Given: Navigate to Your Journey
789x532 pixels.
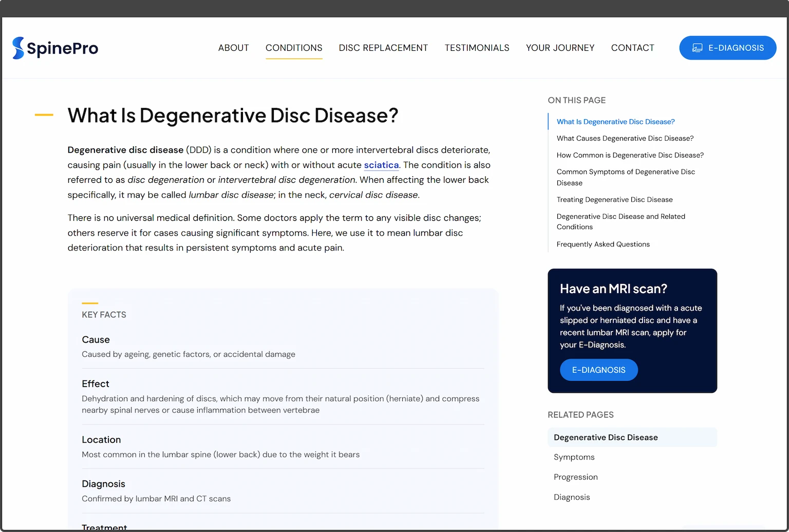Looking at the screenshot, I should coord(560,48).
